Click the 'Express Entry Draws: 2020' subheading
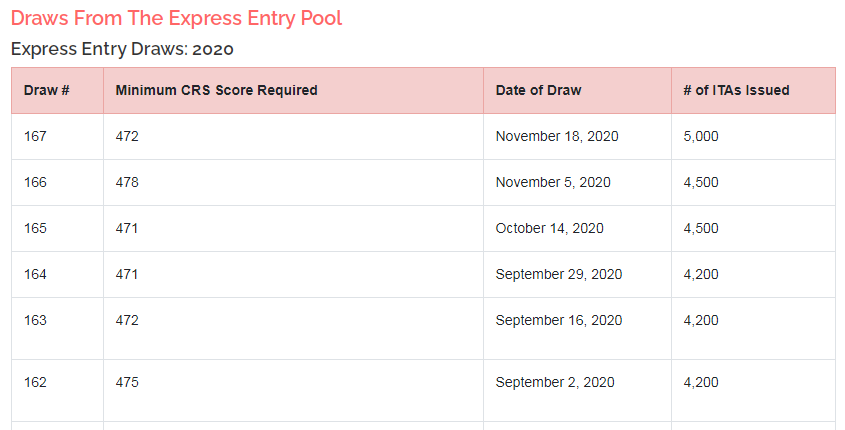 coord(121,48)
